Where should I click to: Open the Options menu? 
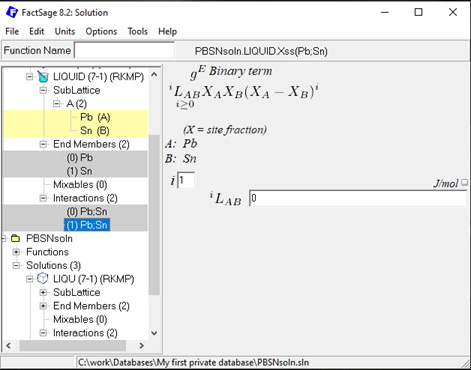[101, 31]
